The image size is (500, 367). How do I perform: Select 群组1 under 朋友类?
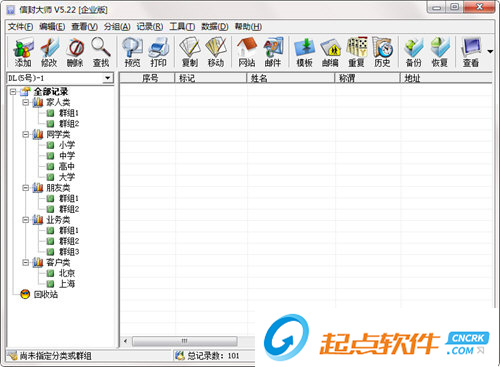tap(69, 198)
